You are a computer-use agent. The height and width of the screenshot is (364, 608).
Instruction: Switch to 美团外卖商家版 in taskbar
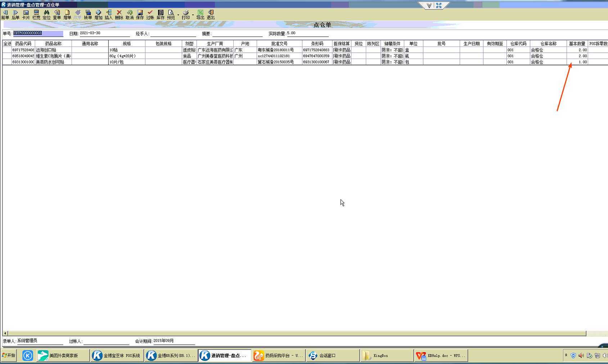(x=63, y=356)
